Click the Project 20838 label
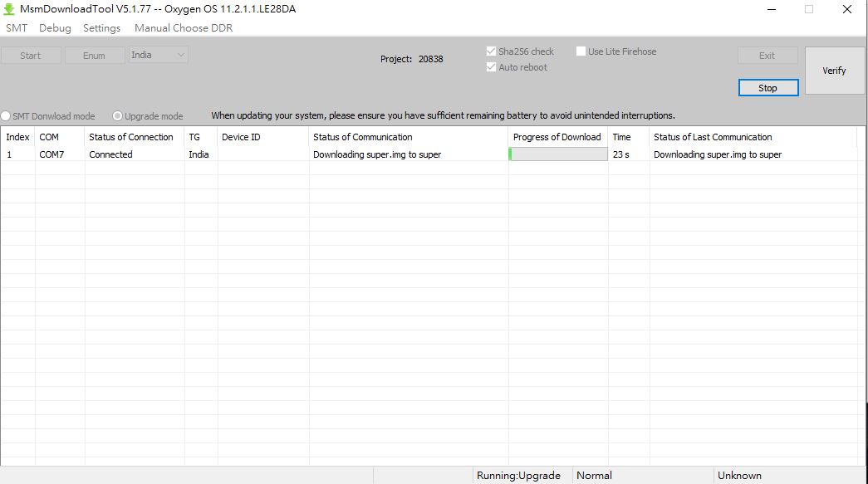Viewport: 868px width, 484px height. [x=411, y=59]
